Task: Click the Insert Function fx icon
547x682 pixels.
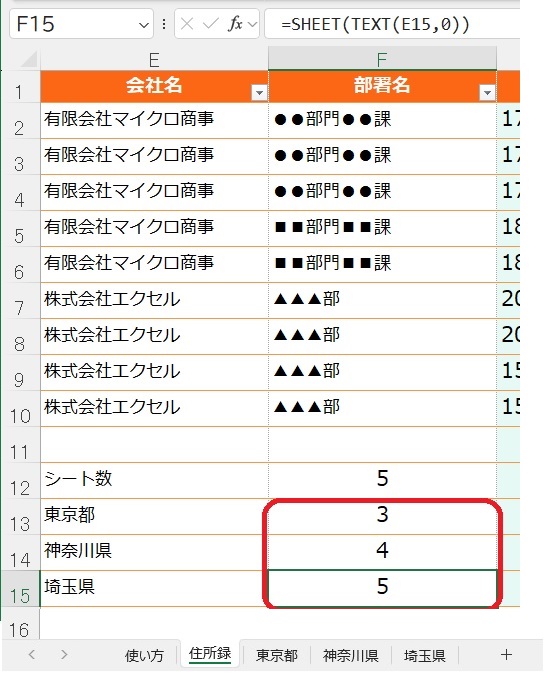Action: pos(235,23)
